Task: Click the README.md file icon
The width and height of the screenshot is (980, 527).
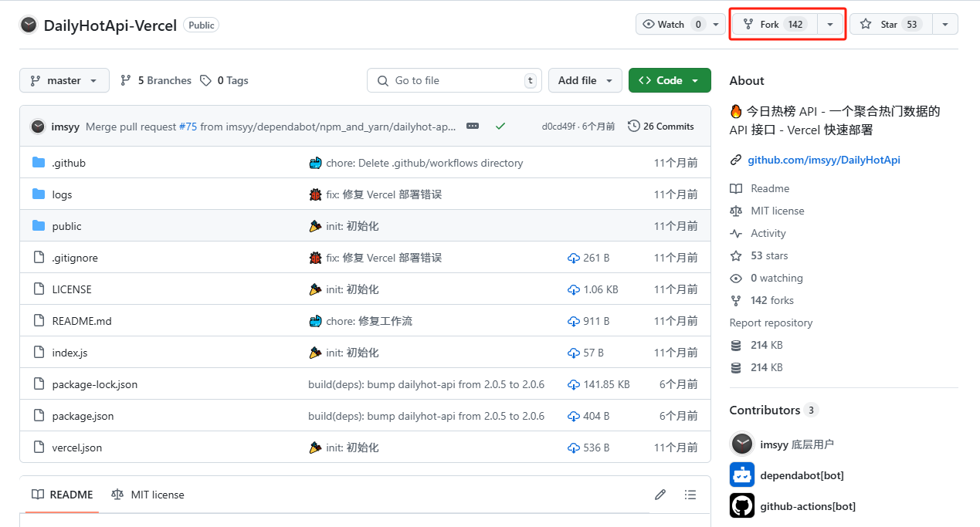Action: (39, 321)
